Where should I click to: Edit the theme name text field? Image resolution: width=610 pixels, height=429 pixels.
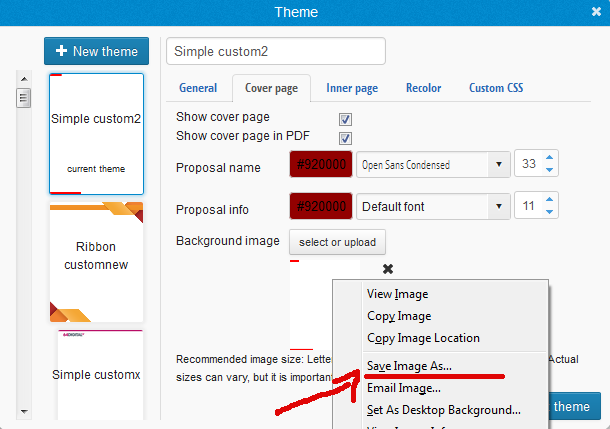pyautogui.click(x=275, y=51)
